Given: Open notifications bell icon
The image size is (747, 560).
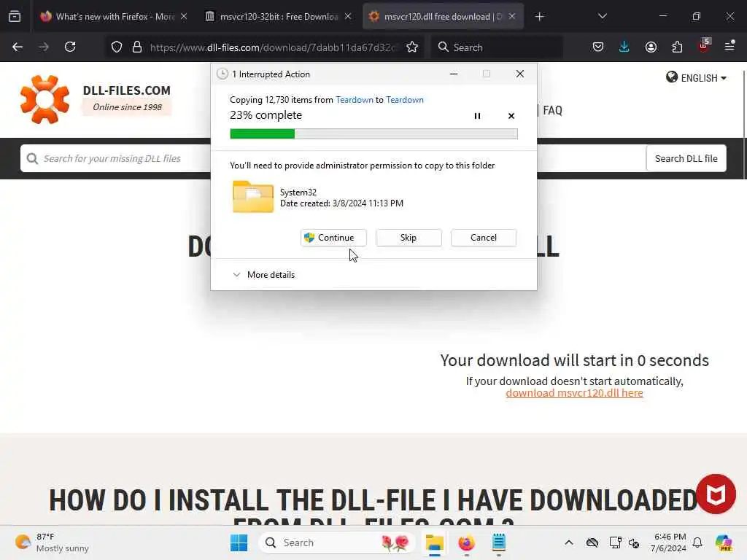Looking at the screenshot, I should [697, 542].
